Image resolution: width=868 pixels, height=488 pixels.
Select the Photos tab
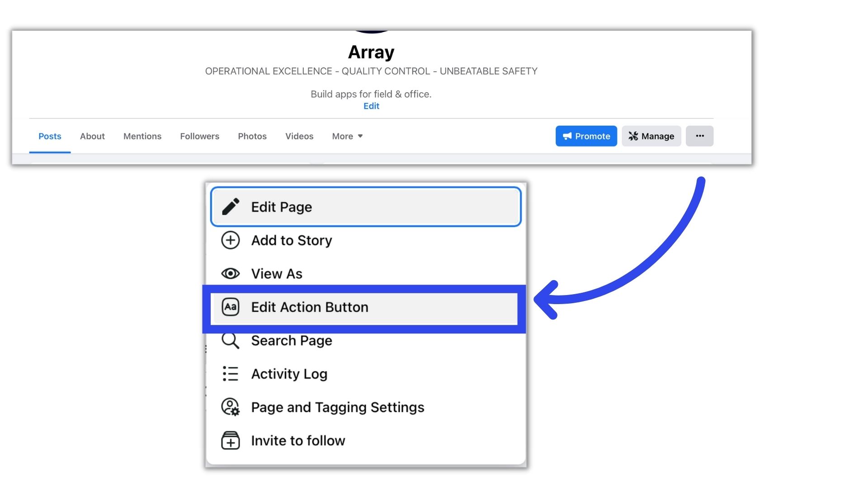252,136
